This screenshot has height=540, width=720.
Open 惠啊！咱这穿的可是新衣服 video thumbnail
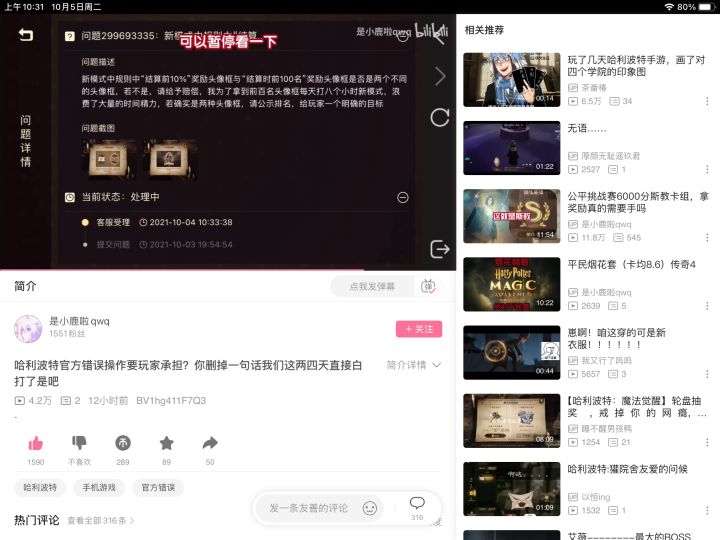click(512, 353)
